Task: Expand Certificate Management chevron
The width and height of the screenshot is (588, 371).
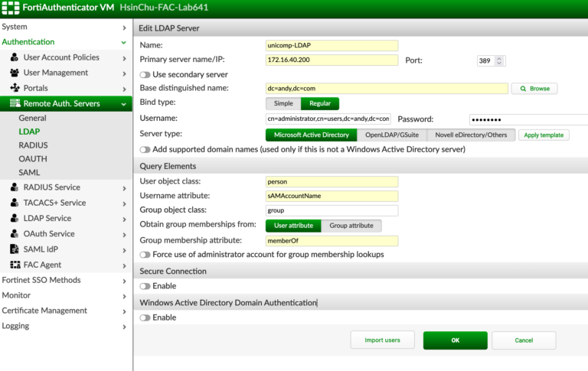Action: (124, 311)
